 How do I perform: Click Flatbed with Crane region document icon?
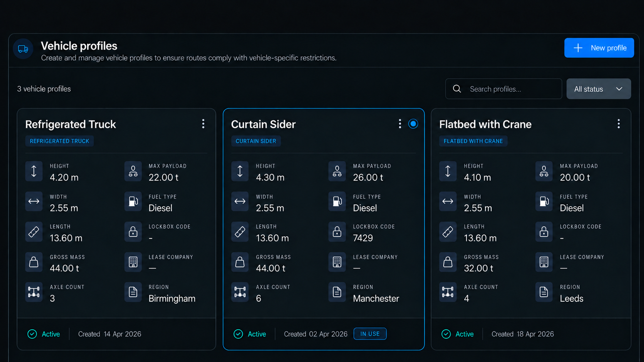544,292
